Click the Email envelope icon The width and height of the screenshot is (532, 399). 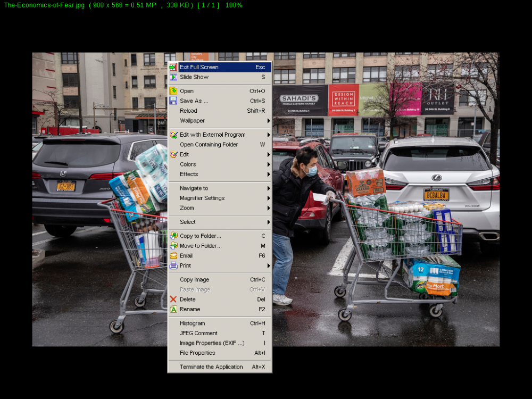pyautogui.click(x=173, y=255)
